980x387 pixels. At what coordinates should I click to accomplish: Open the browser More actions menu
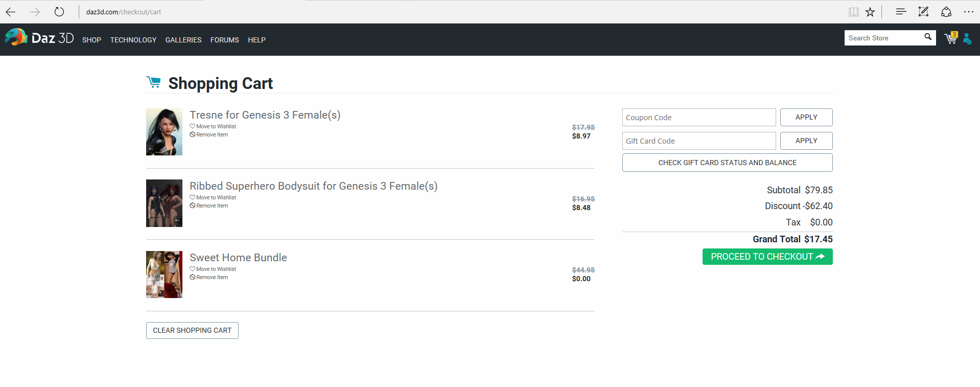(x=968, y=12)
